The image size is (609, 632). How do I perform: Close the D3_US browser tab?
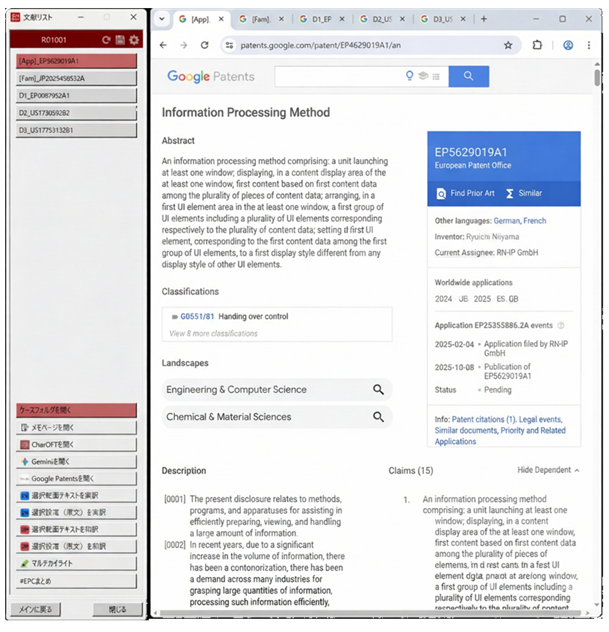(x=463, y=19)
